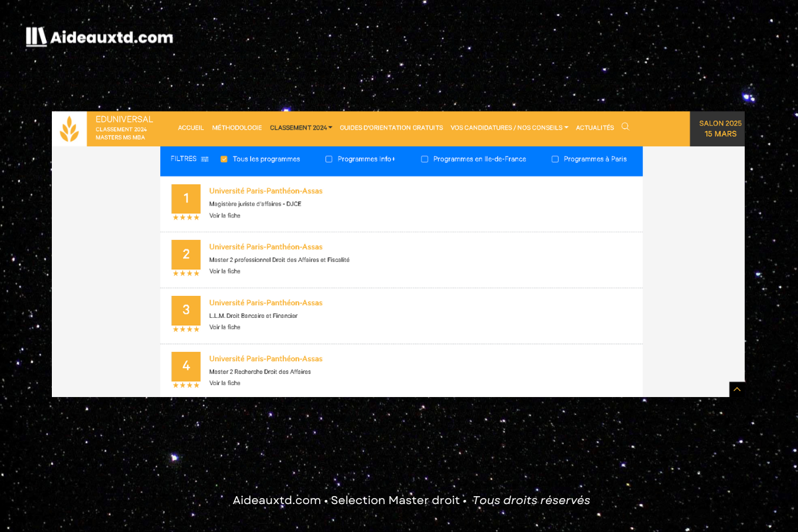Open rank 1 Université Paris-Panthéon-Assas link
Viewport: 798px width, 532px height.
(266, 191)
